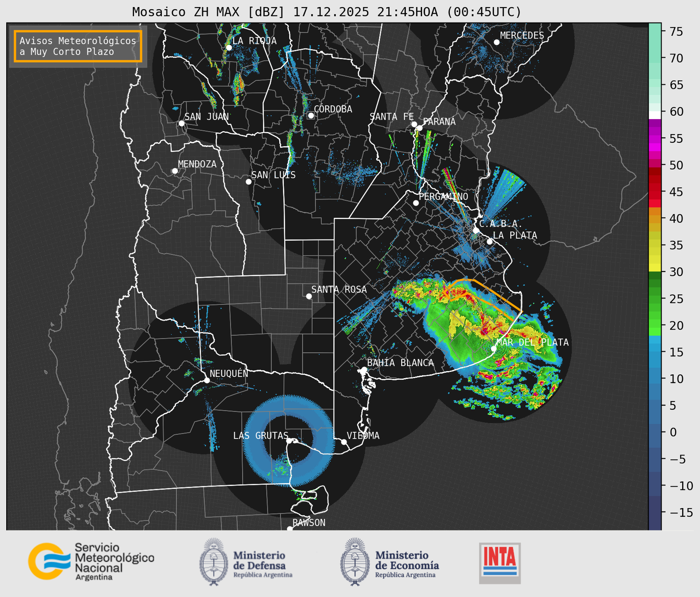The height and width of the screenshot is (597, 700).
Task: Click the 'SANTA FE' label
Action: [392, 117]
